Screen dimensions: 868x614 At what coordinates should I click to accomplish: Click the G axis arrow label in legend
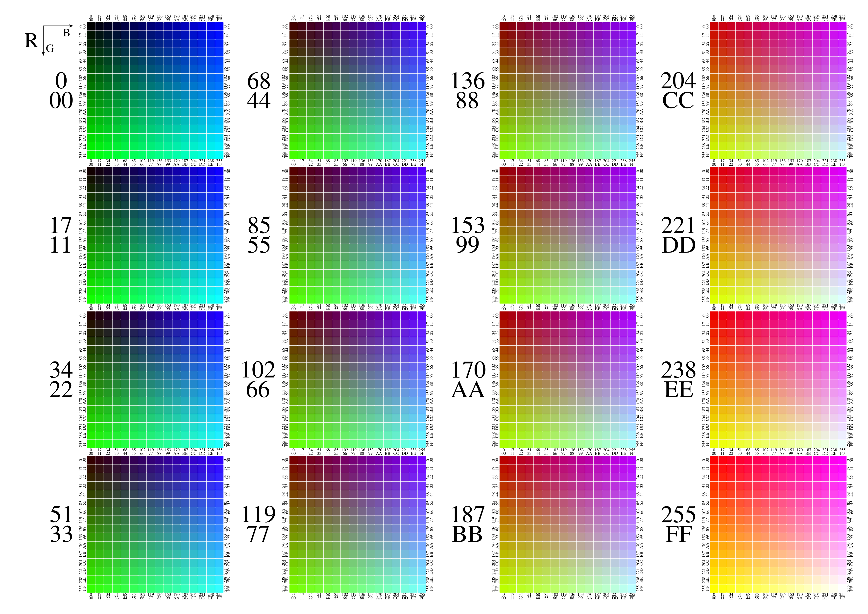click(x=50, y=49)
